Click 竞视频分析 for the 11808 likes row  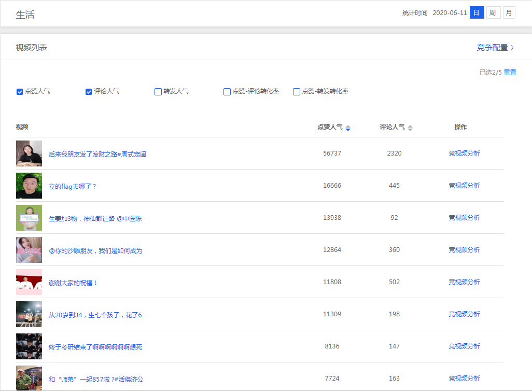click(464, 282)
